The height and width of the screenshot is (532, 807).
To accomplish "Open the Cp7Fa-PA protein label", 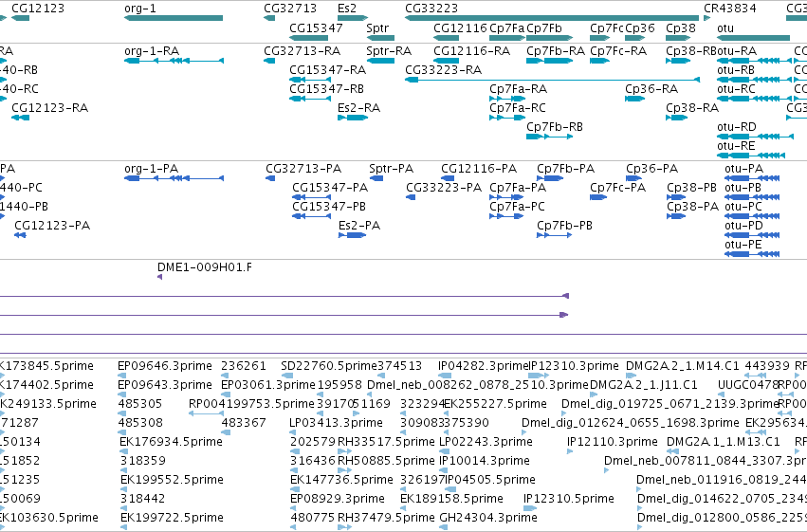I will [x=518, y=188].
